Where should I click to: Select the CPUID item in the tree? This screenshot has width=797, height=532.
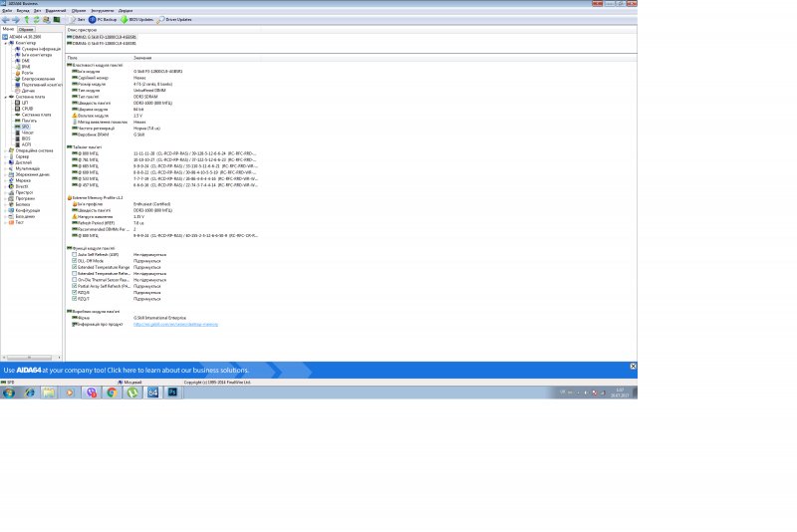click(x=27, y=108)
